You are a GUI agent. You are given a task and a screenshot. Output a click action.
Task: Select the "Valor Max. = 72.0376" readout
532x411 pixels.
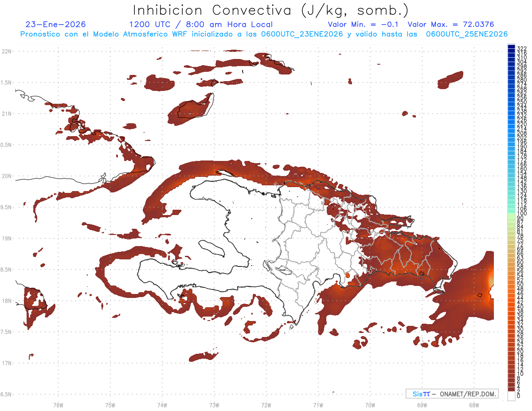pyautogui.click(x=451, y=24)
